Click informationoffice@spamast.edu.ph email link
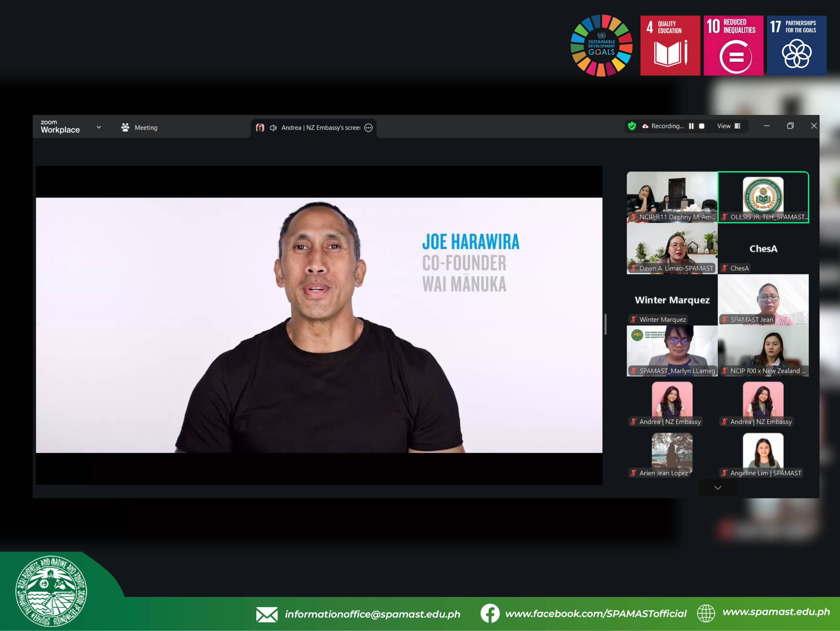Screen dimensions: 840x631 point(372,614)
